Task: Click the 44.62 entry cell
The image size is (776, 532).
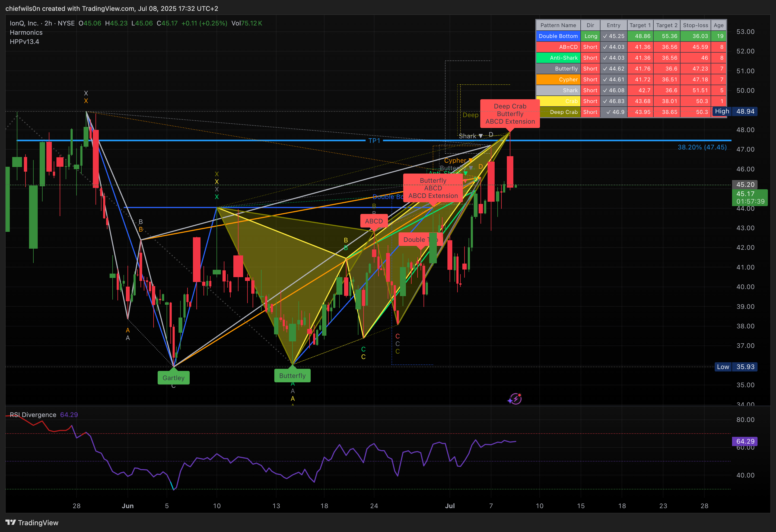Action: 613,69
